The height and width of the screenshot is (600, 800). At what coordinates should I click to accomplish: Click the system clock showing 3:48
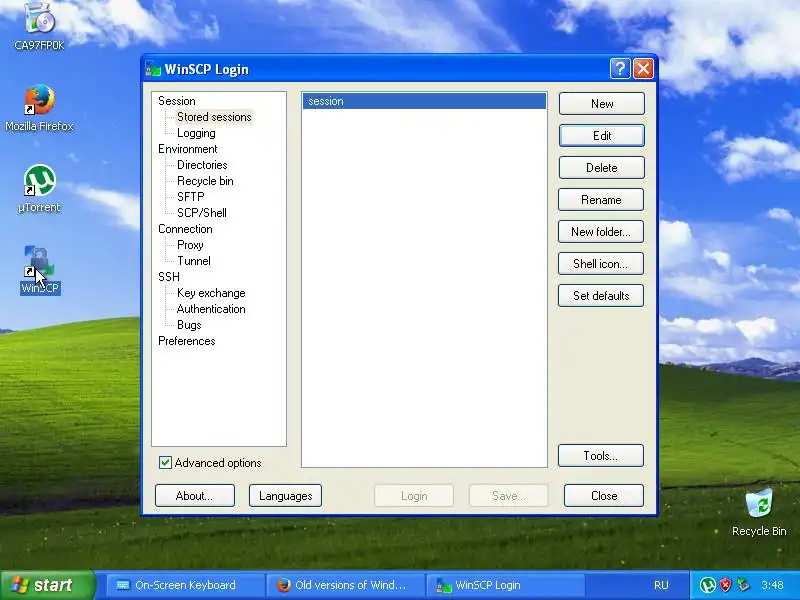772,585
